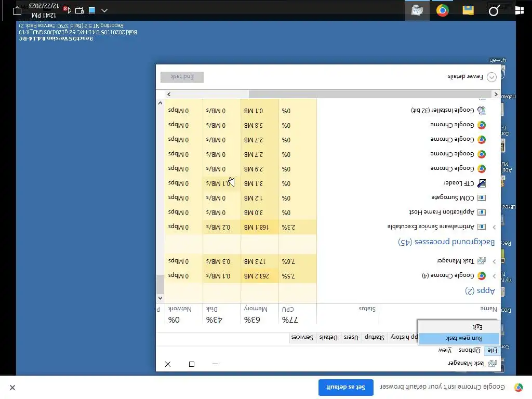The width and height of the screenshot is (532, 399).
Task: Switch to the Details tab
Action: click(x=328, y=337)
